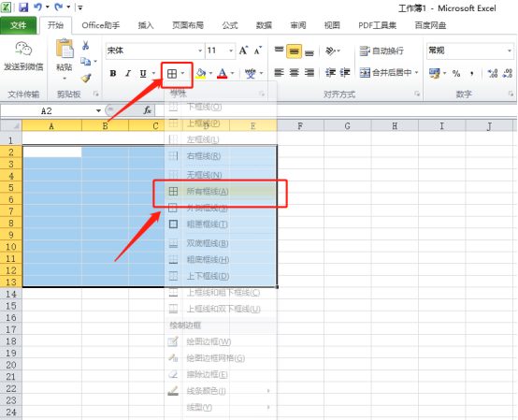518x420 pixels.
Task: Click the fx insert function icon
Action: pyautogui.click(x=147, y=110)
